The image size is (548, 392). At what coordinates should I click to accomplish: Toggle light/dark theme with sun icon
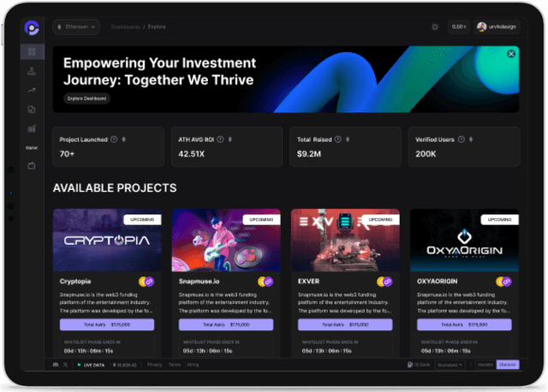click(434, 27)
